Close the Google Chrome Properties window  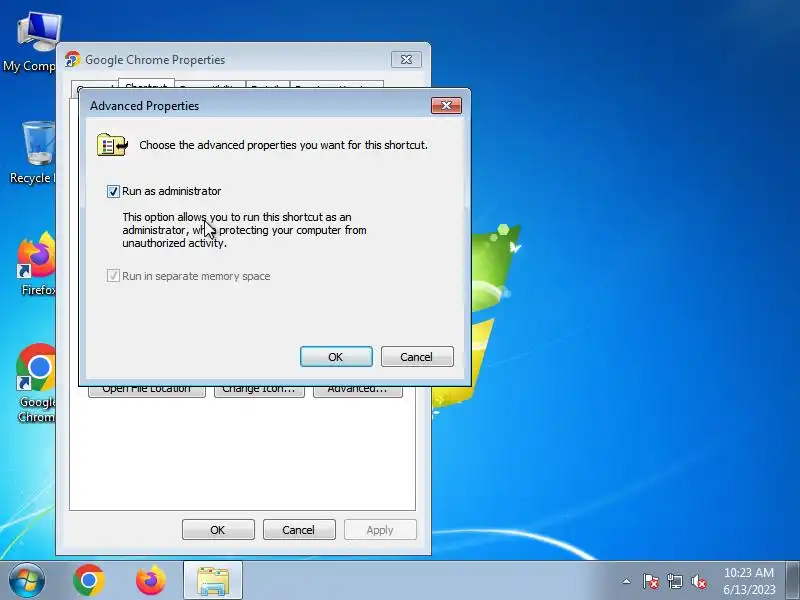click(406, 60)
